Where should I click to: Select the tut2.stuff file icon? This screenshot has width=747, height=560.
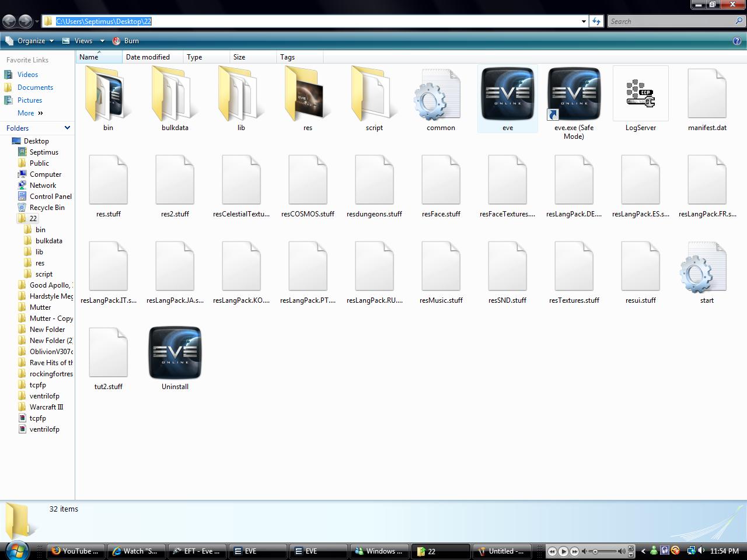108,353
